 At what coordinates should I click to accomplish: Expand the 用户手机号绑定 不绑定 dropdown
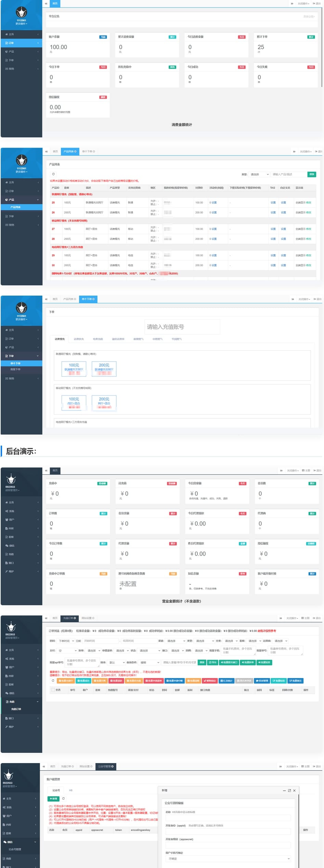(228, 858)
